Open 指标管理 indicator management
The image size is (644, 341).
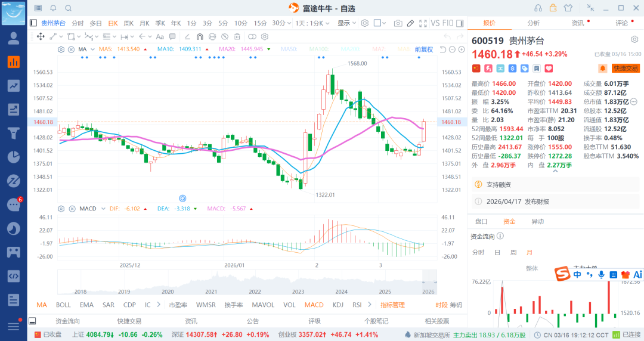tap(392, 305)
